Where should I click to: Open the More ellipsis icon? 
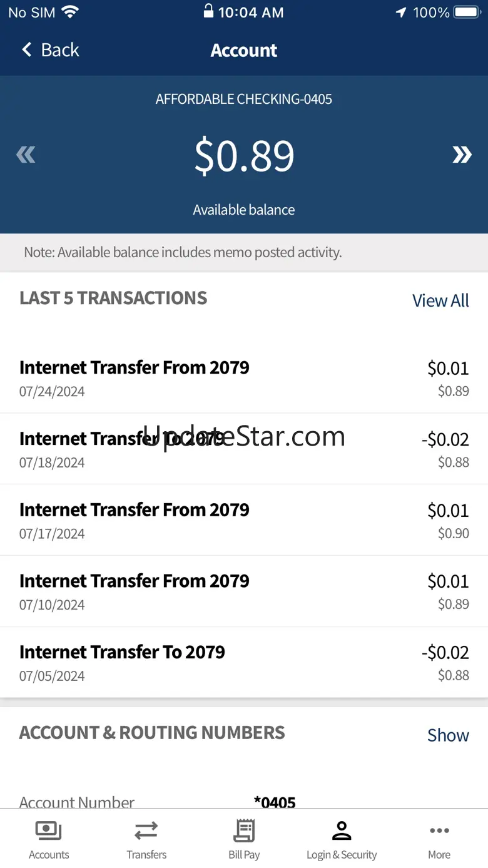tap(439, 830)
